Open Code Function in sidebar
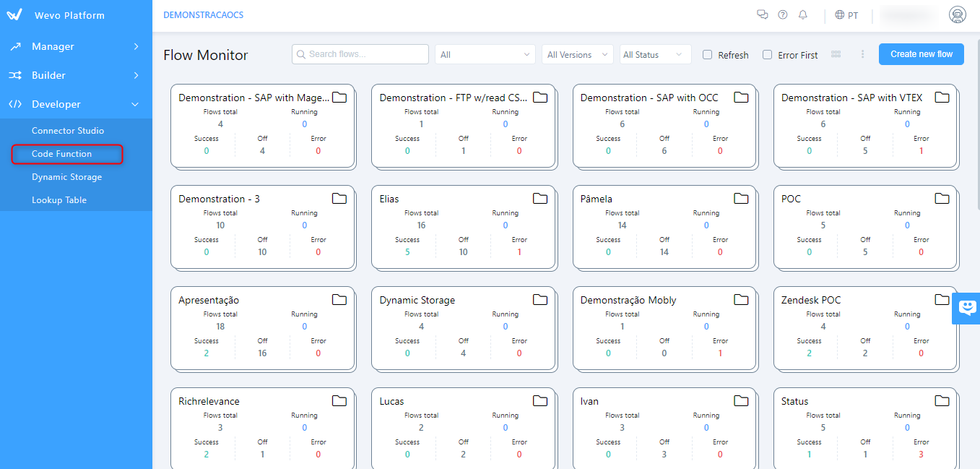The image size is (980, 469). [62, 154]
